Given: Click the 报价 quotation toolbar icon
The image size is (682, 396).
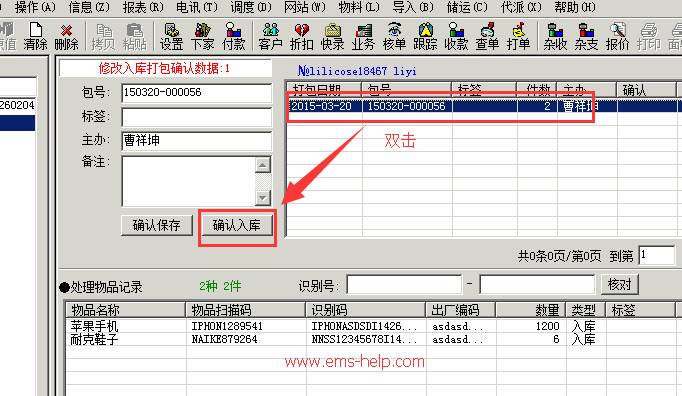Looking at the screenshot, I should [617, 37].
